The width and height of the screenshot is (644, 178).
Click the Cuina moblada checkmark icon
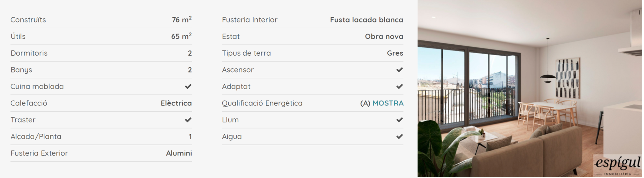click(188, 86)
